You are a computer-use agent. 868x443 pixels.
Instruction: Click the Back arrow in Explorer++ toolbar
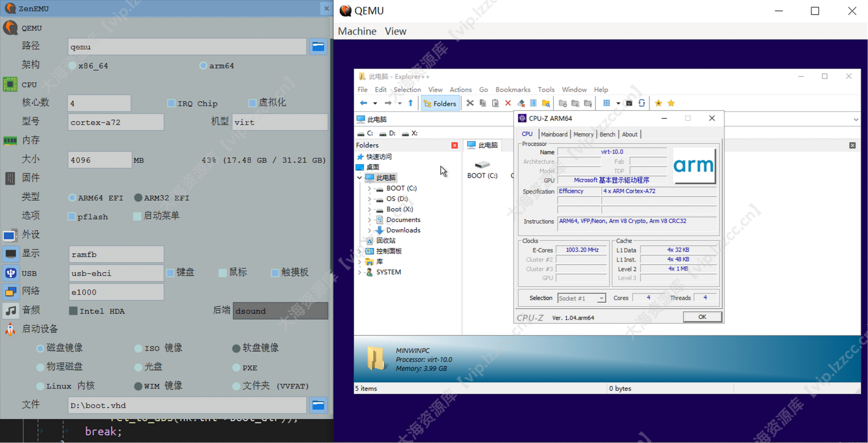(363, 103)
